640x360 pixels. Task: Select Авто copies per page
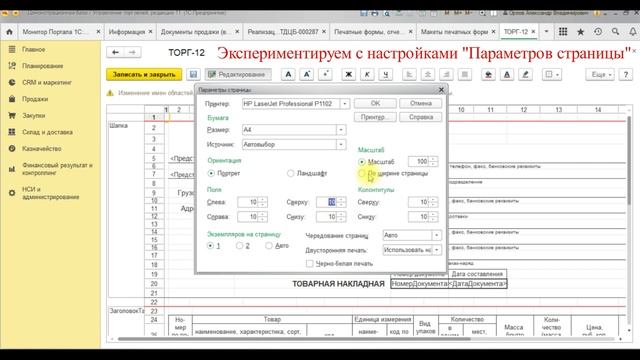pos(269,245)
